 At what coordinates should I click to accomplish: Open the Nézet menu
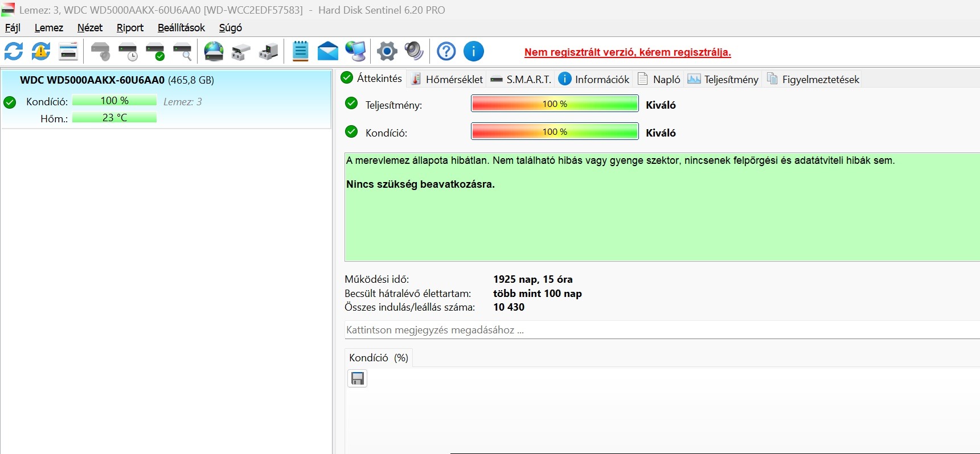click(x=90, y=27)
